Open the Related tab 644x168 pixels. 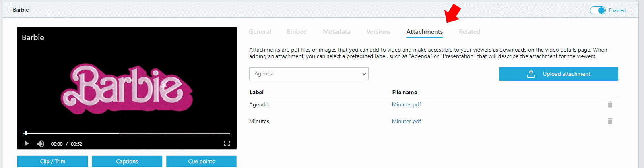pos(469,32)
